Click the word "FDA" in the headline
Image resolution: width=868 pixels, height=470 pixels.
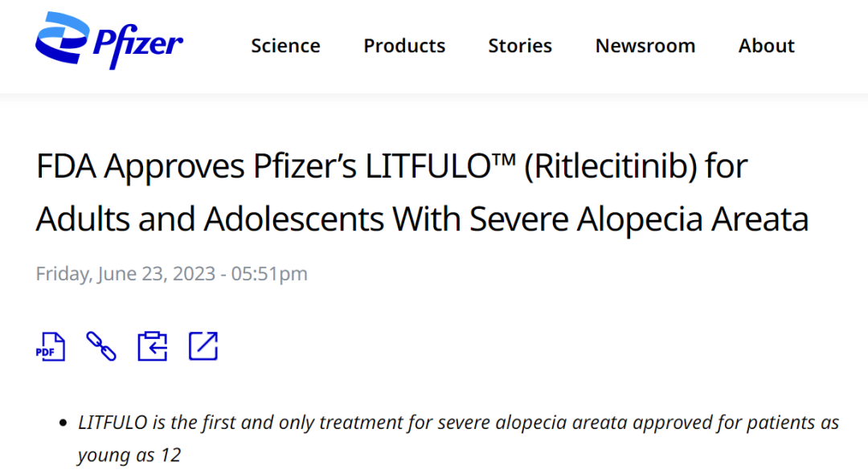point(66,167)
